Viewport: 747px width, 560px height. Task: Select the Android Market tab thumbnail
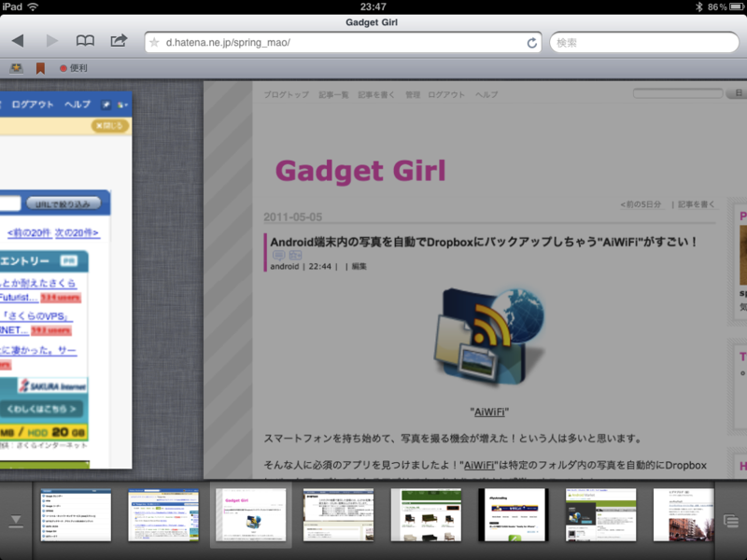600,515
